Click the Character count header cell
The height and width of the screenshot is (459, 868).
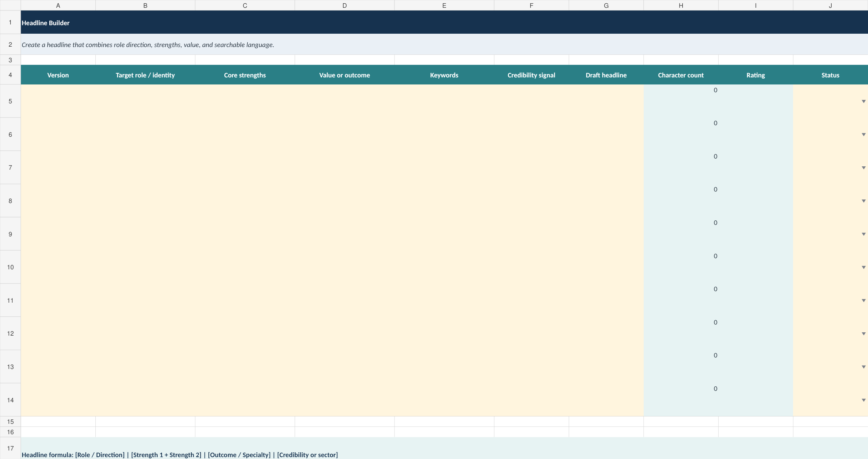pos(681,75)
